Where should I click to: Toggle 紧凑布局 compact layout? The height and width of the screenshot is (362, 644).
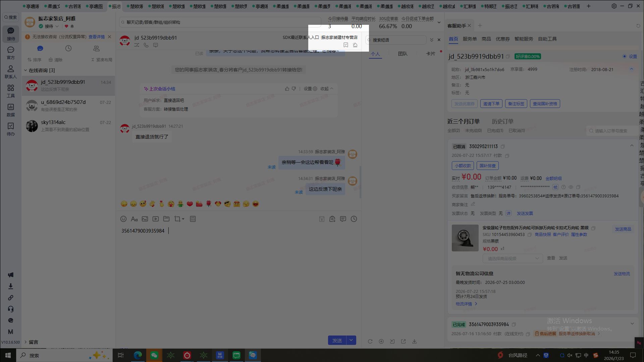pyautogui.click(x=102, y=60)
